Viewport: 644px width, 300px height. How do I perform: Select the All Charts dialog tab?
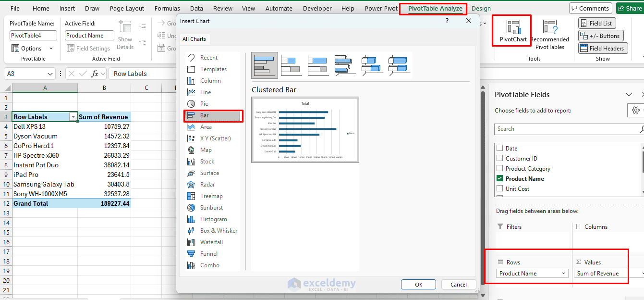[194, 39]
